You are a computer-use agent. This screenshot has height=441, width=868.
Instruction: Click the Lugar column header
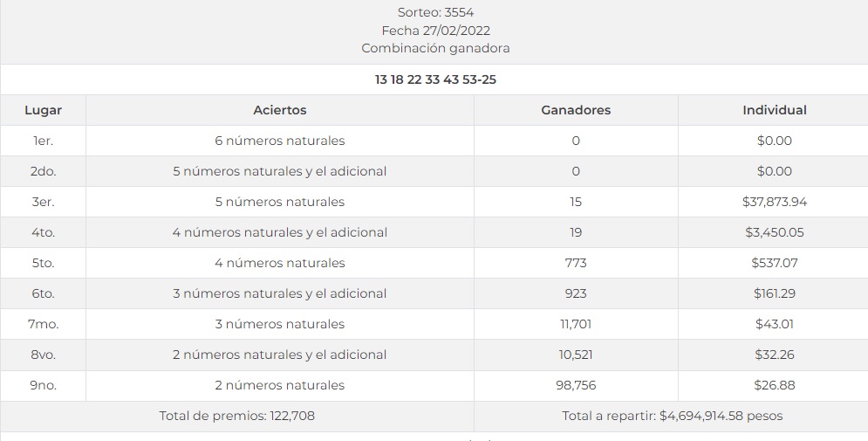pos(43,110)
